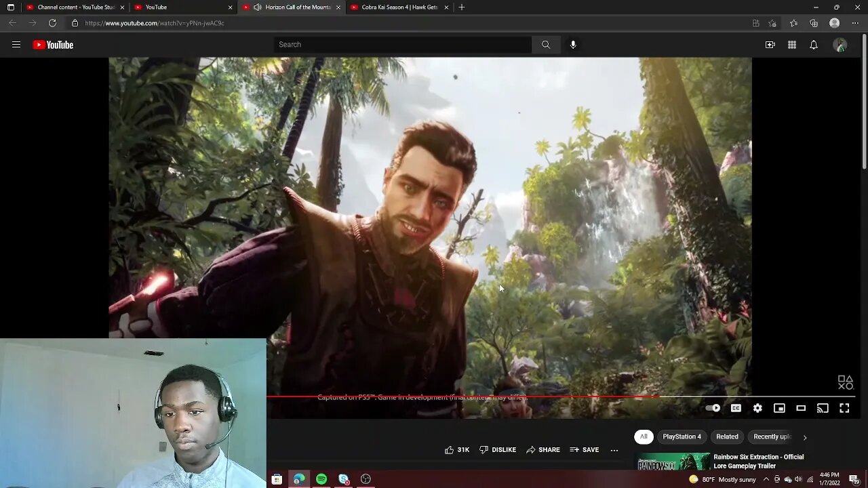The height and width of the screenshot is (488, 868).
Task: Open the YouTube apps grid
Action: (x=792, y=45)
